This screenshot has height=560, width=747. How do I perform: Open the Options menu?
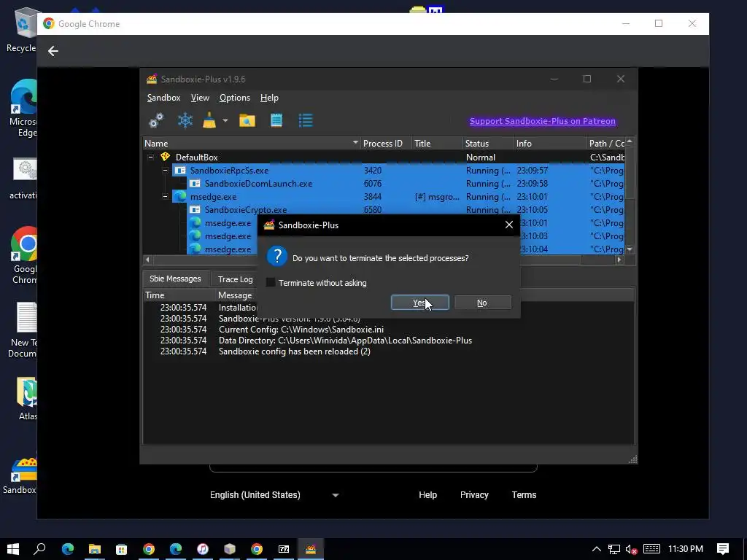point(234,98)
